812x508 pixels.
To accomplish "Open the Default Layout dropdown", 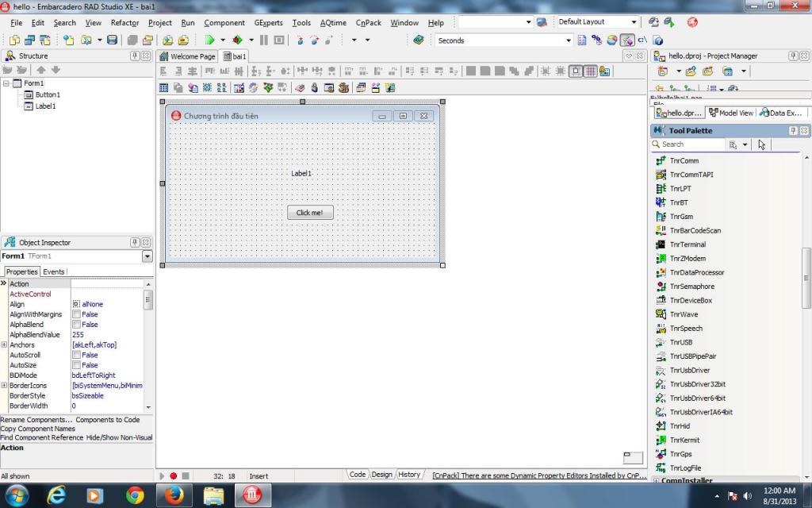I will pos(634,21).
